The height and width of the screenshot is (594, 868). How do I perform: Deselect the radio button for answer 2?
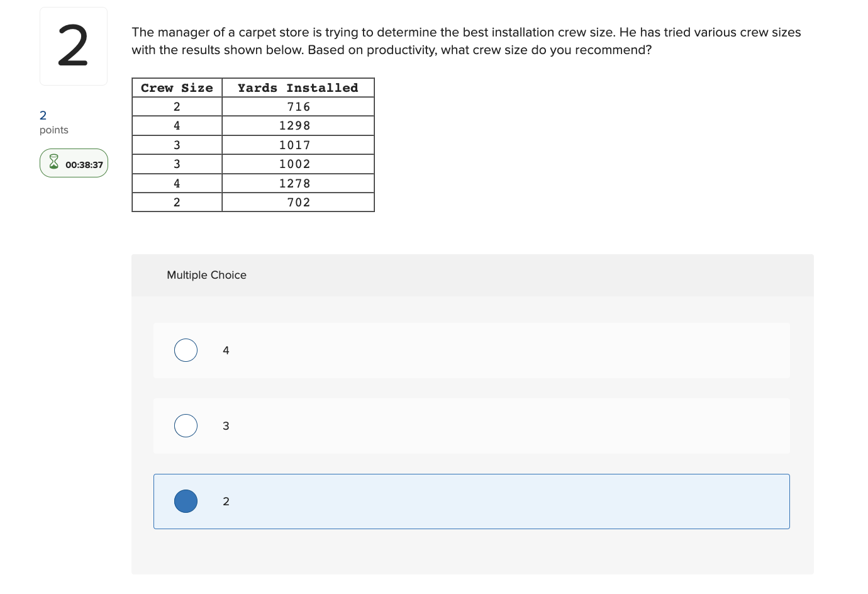[186, 502]
